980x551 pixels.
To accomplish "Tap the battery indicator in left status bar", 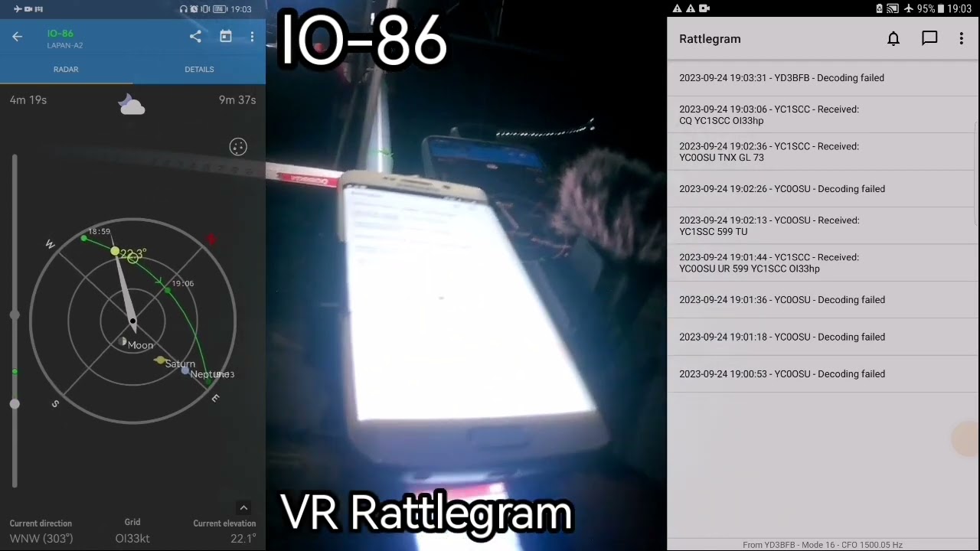I will [220, 9].
